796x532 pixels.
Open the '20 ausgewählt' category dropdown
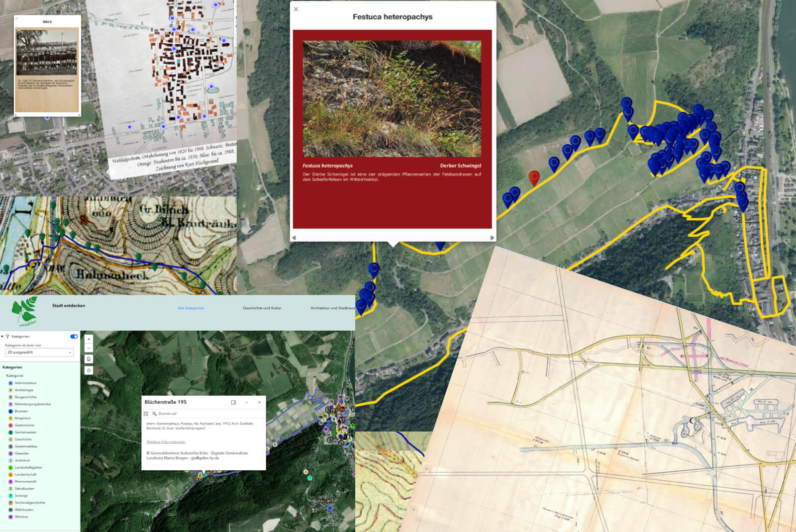pyautogui.click(x=39, y=353)
